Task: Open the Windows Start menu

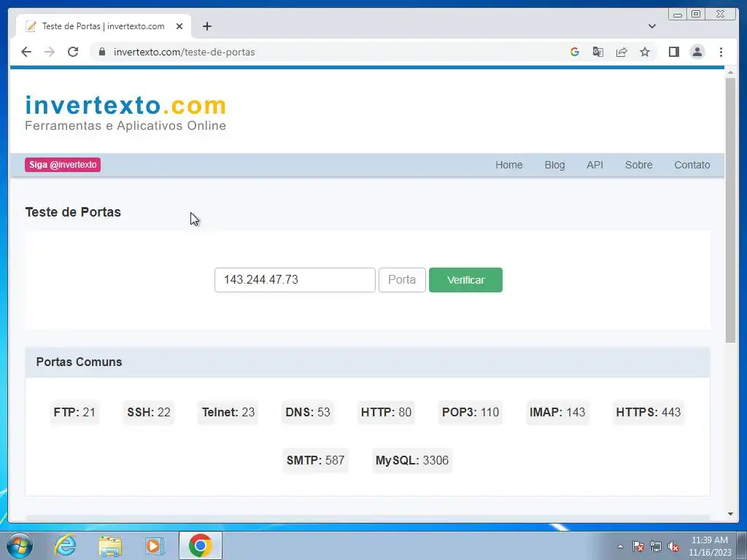Action: 19,545
